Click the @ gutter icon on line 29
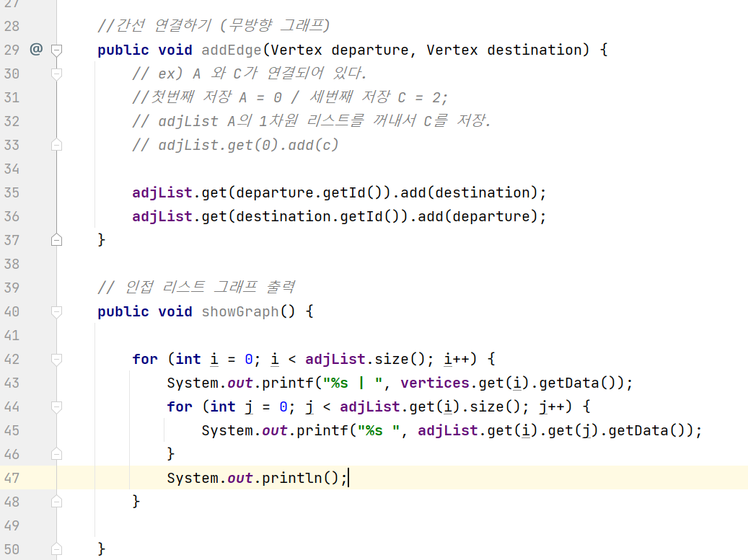Image resolution: width=748 pixels, height=560 pixels. pos(36,49)
